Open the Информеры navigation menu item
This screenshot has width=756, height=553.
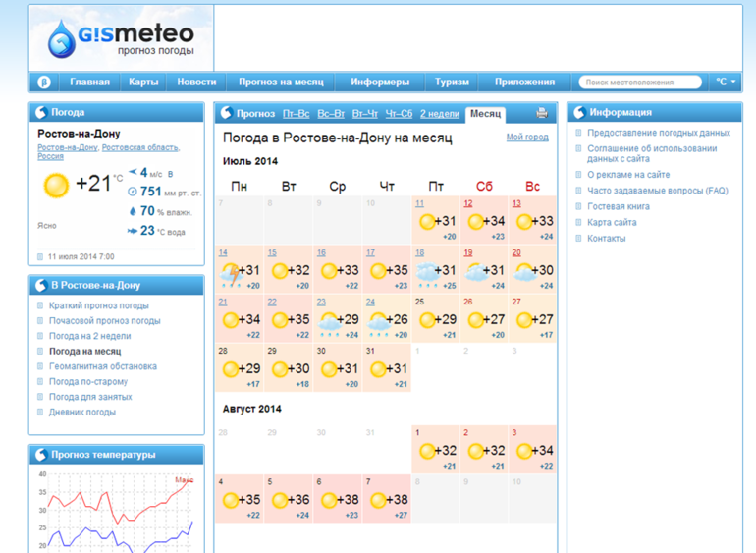tap(380, 83)
